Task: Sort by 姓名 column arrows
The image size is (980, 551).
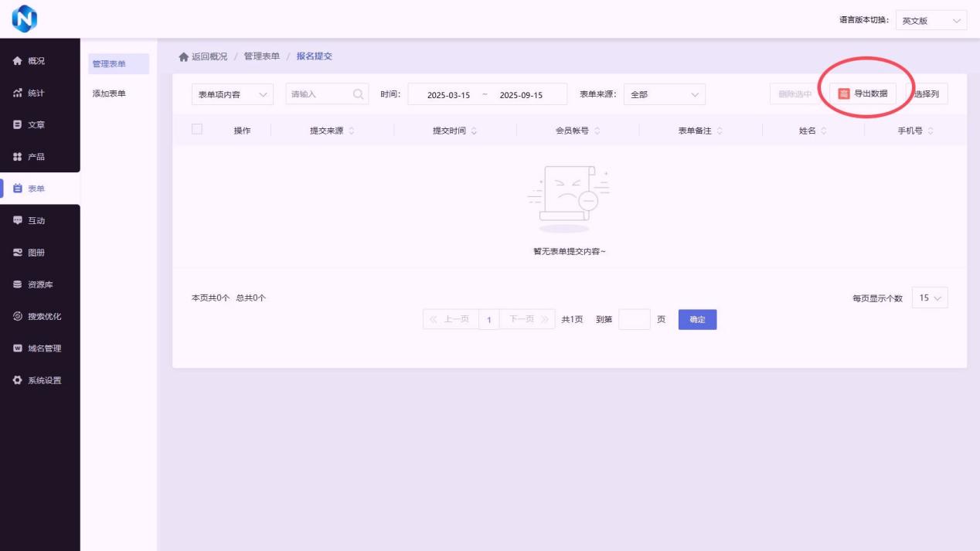Action: tap(824, 131)
